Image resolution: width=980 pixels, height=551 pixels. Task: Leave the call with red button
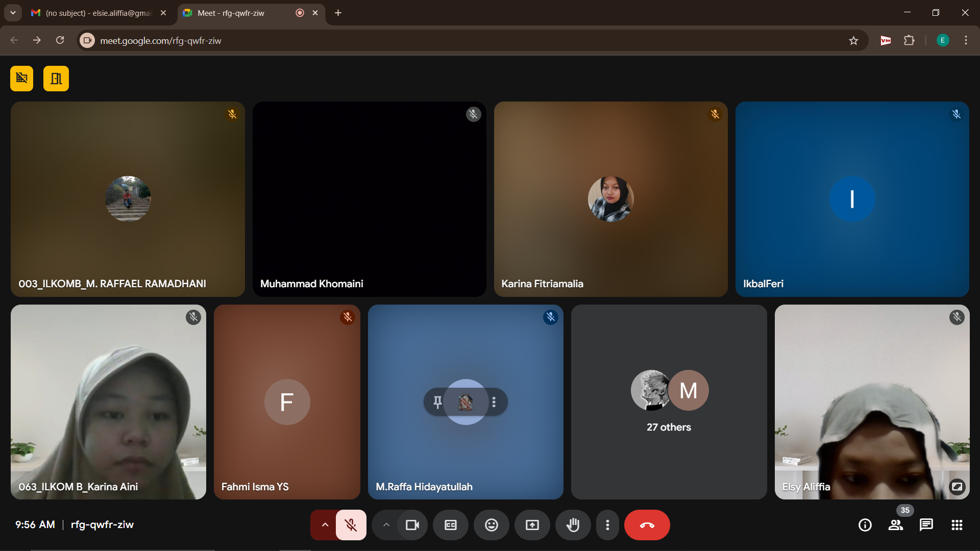[x=647, y=525]
